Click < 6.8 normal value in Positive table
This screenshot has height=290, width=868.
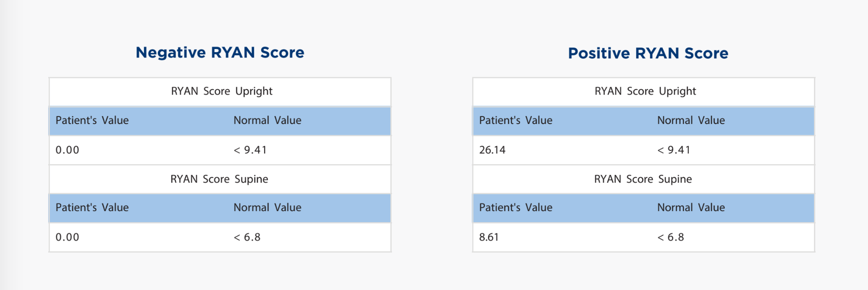[x=671, y=237]
